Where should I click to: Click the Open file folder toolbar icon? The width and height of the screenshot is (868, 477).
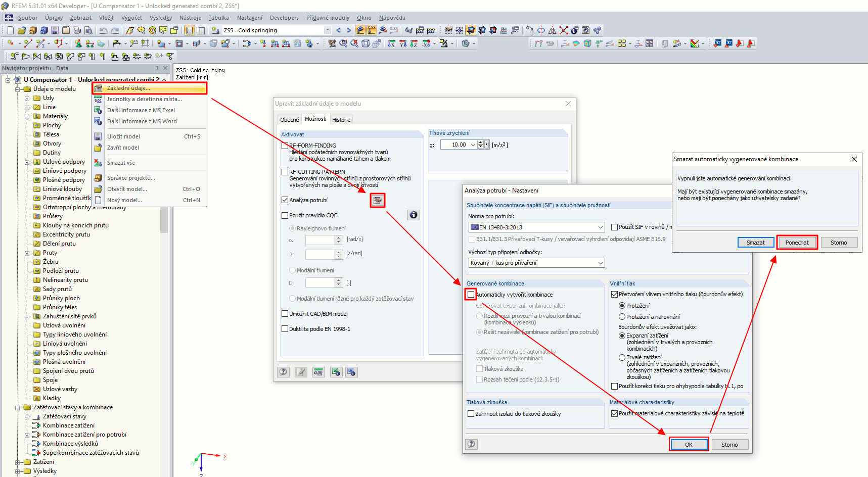click(x=21, y=30)
